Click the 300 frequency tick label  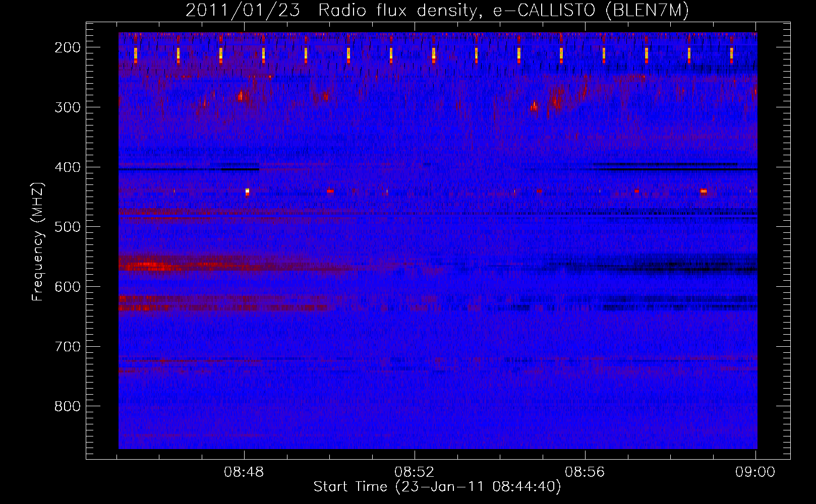68,107
